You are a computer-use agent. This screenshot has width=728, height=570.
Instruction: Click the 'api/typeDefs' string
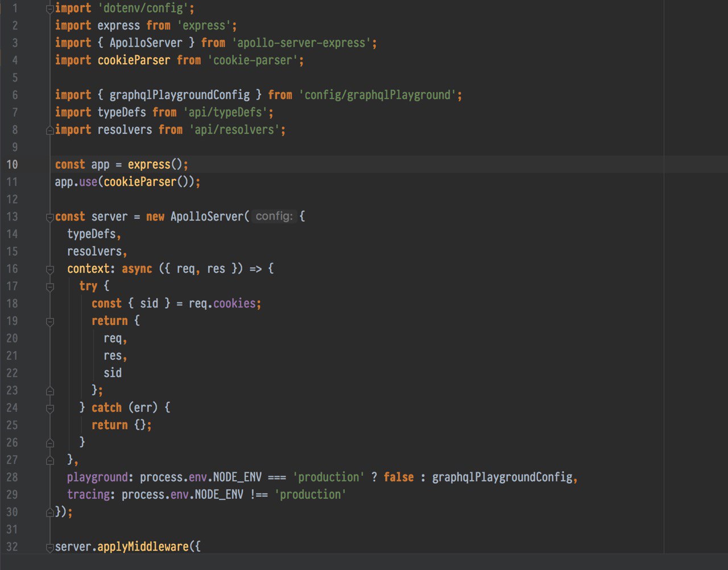tap(225, 113)
